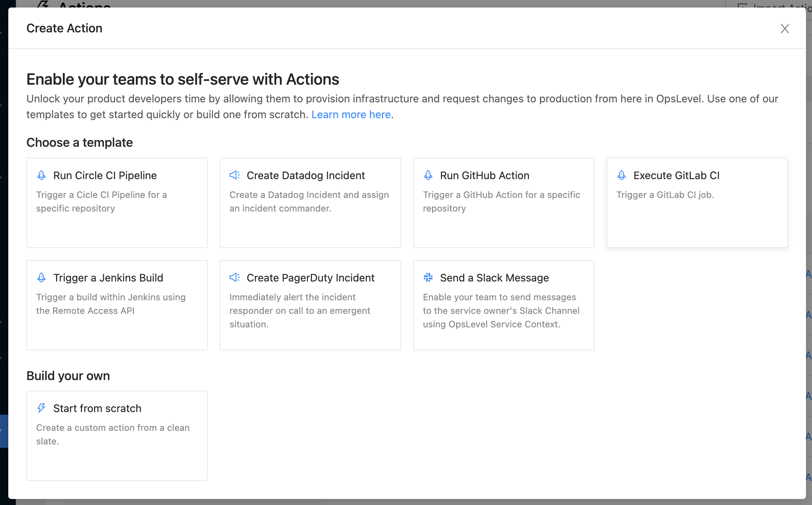Click 'Create a custom action from a clean slate' text
The height and width of the screenshot is (505, 812).
point(113,434)
